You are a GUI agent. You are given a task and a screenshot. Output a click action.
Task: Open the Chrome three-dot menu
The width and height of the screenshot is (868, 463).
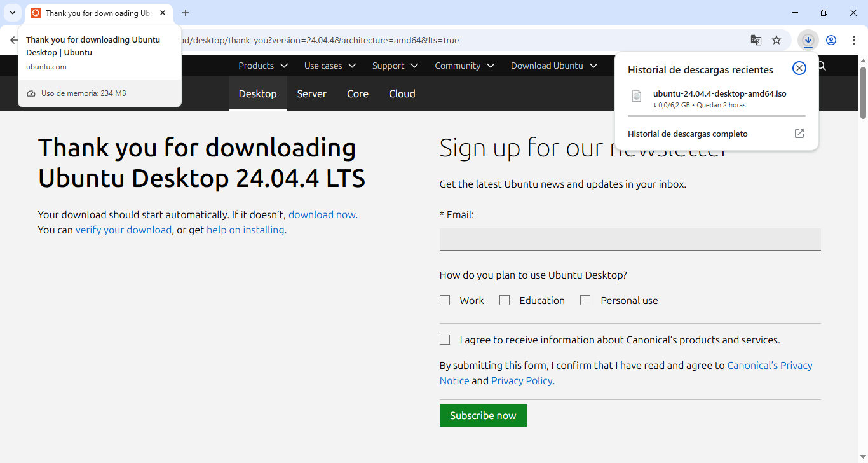854,40
